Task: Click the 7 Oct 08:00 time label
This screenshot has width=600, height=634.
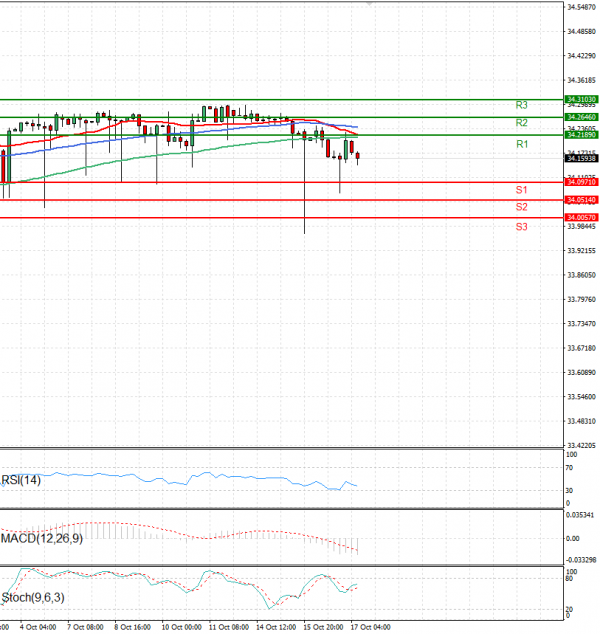Action: click(x=85, y=627)
